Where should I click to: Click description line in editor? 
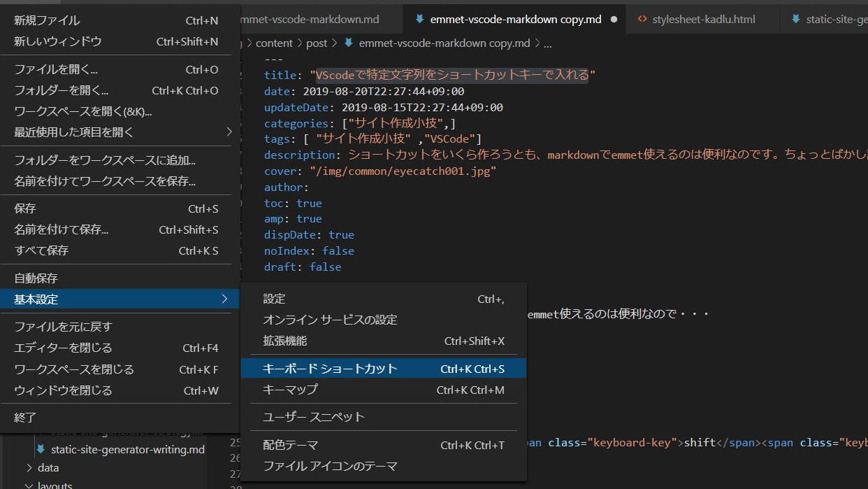565,155
